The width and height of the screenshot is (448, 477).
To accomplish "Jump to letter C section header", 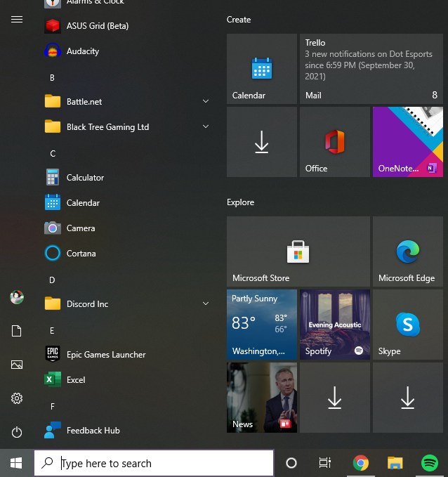I will [53, 153].
